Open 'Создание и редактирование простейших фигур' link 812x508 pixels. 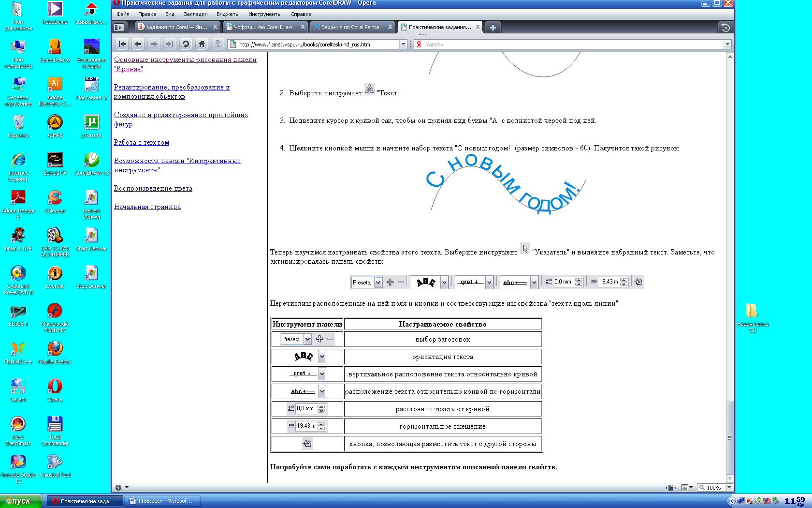(181, 120)
